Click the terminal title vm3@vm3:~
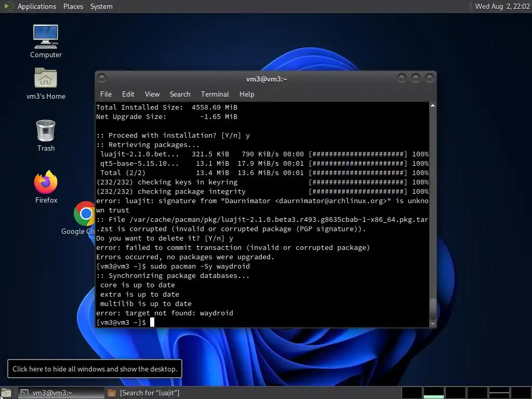Screen dimensions: 532x399 [267, 79]
